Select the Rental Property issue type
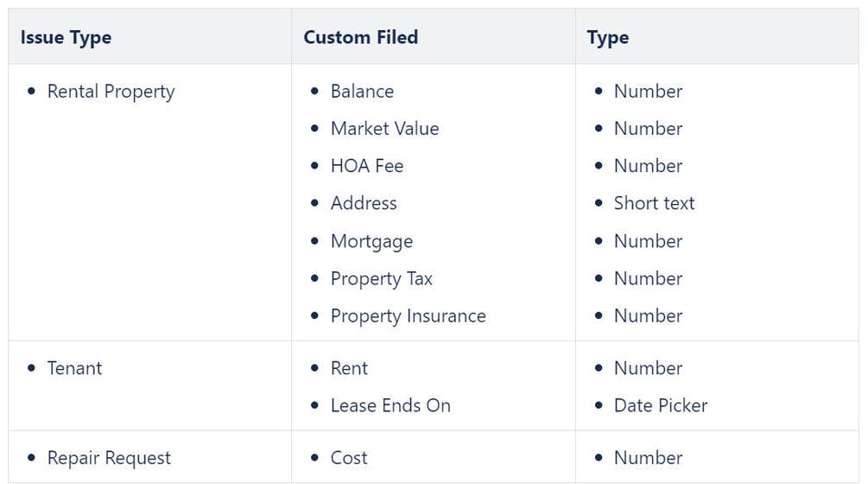 pyautogui.click(x=111, y=92)
